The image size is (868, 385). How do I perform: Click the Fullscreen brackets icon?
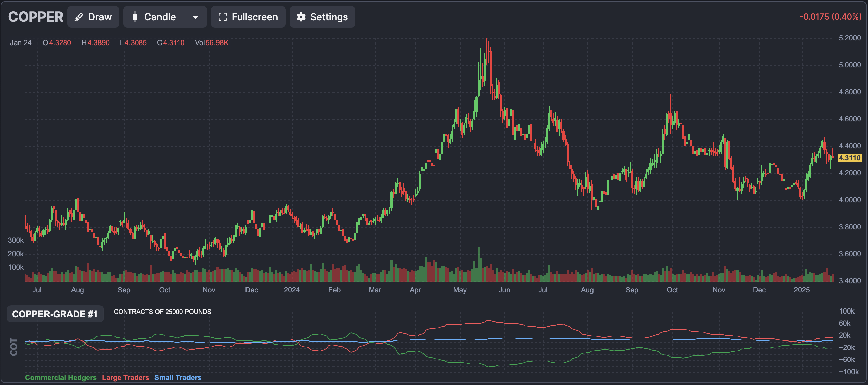click(x=222, y=17)
